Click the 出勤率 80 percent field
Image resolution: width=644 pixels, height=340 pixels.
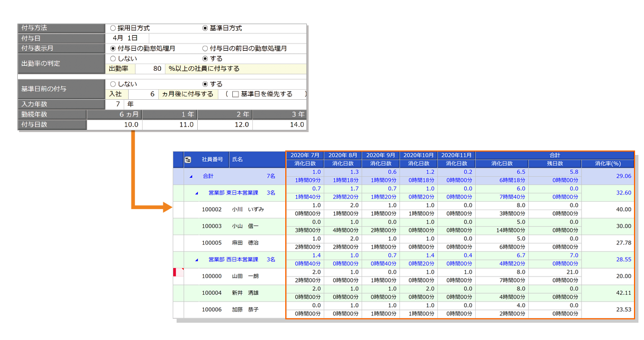click(150, 69)
